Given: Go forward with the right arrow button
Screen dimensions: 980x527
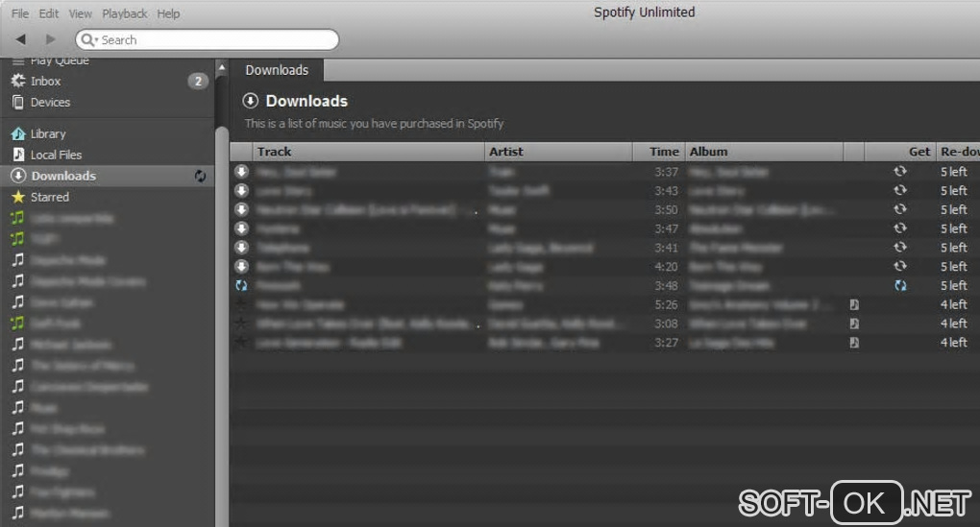Looking at the screenshot, I should [x=50, y=39].
